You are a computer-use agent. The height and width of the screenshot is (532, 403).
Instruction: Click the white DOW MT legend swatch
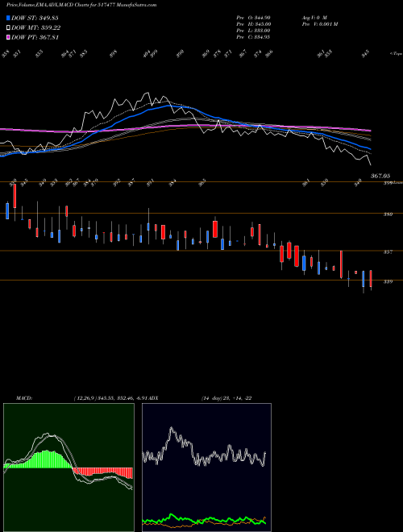tap(8, 28)
